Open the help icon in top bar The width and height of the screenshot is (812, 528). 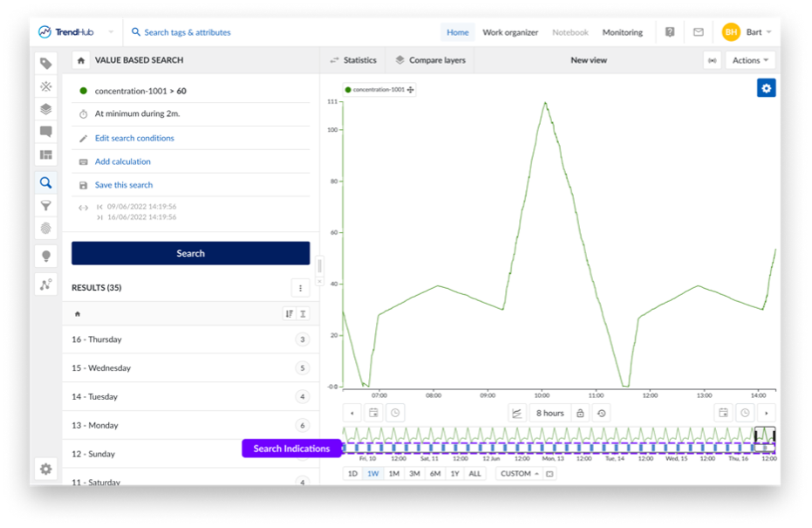click(x=670, y=32)
